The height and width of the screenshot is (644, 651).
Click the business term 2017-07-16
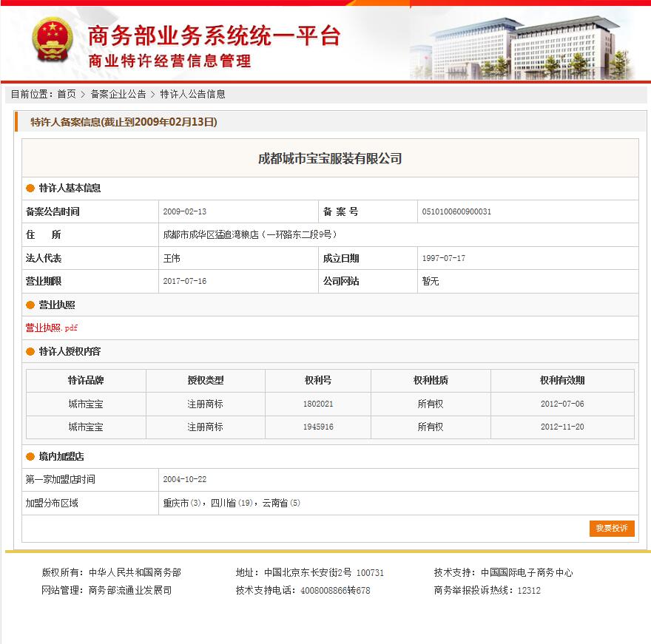pyautogui.click(x=185, y=282)
